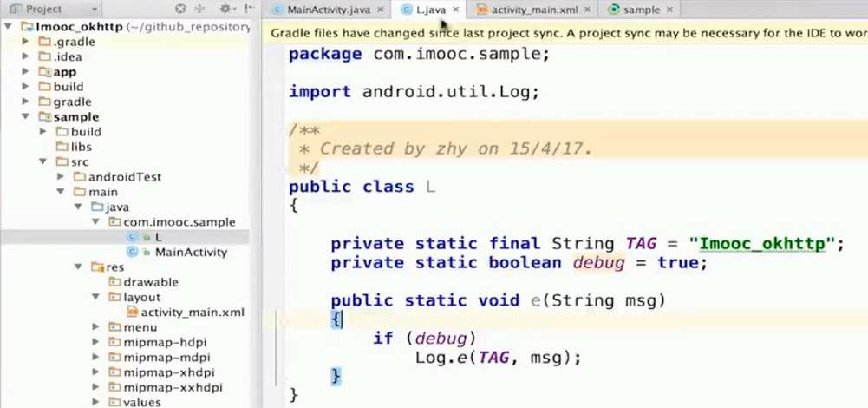The width and height of the screenshot is (868, 408).
Task: Switch to the sample tab
Action: (x=641, y=10)
